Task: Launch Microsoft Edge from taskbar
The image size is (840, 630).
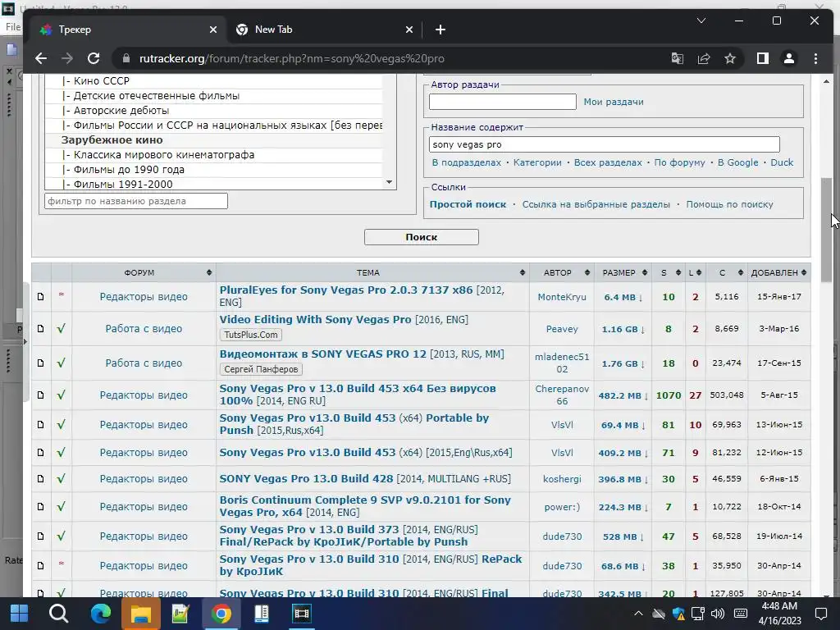Action: tap(100, 614)
